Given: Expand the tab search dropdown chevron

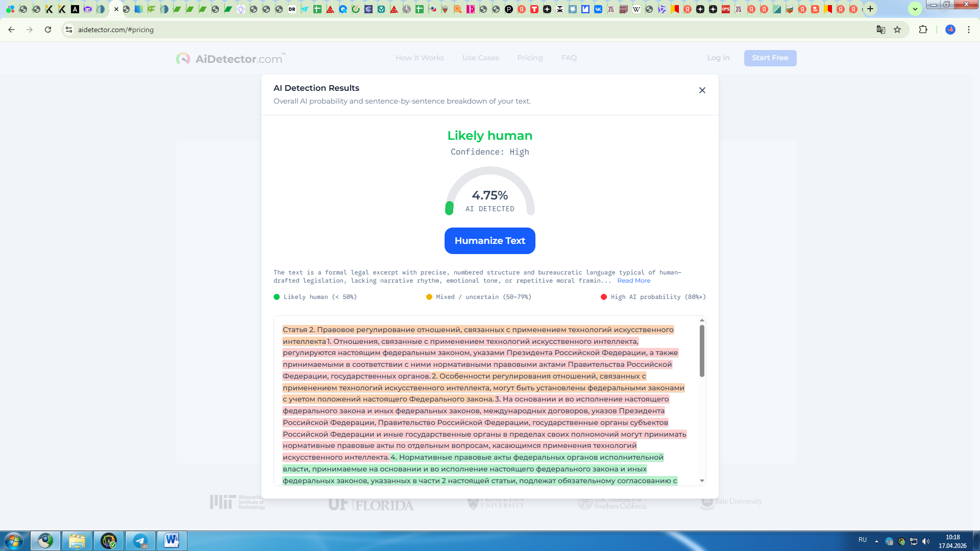Looking at the screenshot, I should coord(915,9).
